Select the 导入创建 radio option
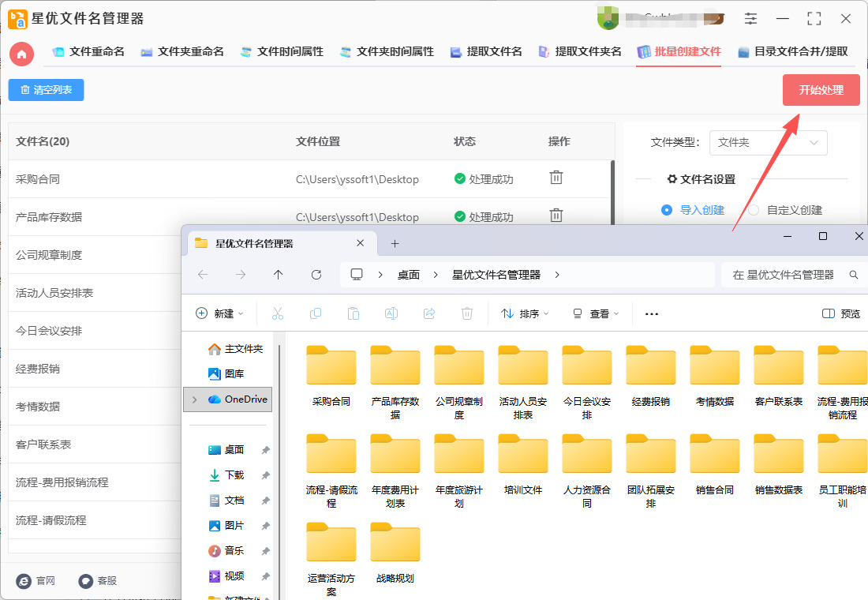This screenshot has height=600, width=868. 667,210
